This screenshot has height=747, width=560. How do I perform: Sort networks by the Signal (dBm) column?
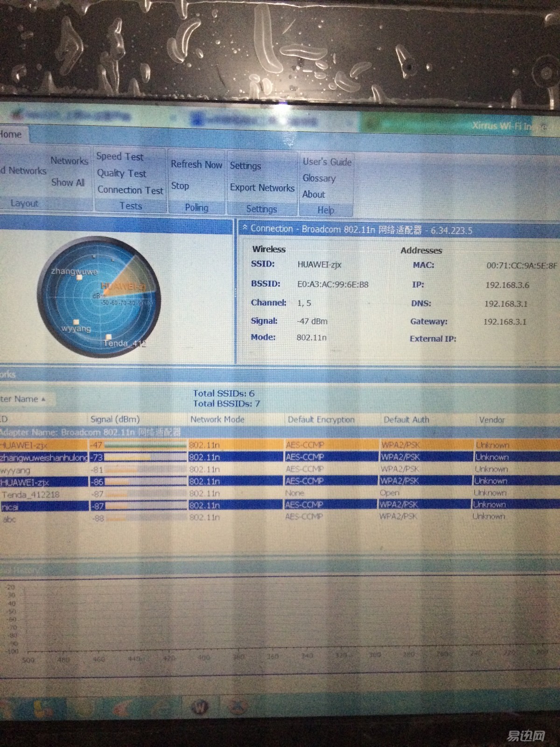coord(115,419)
